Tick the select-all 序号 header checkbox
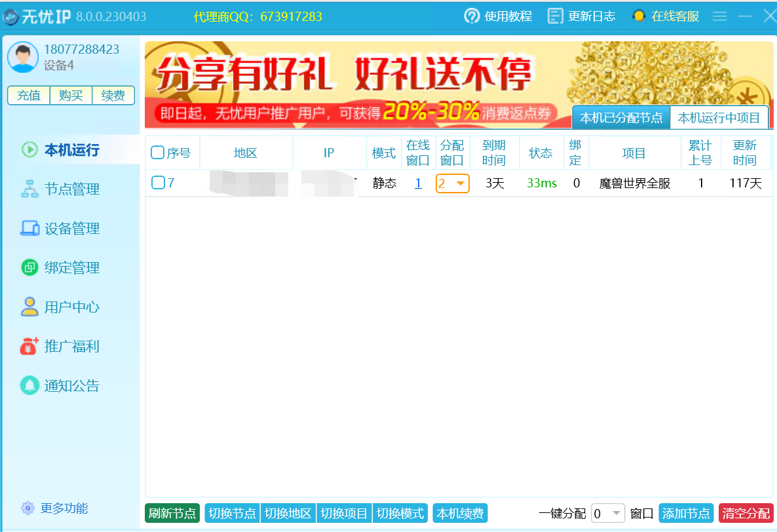This screenshot has width=777, height=532. point(158,153)
